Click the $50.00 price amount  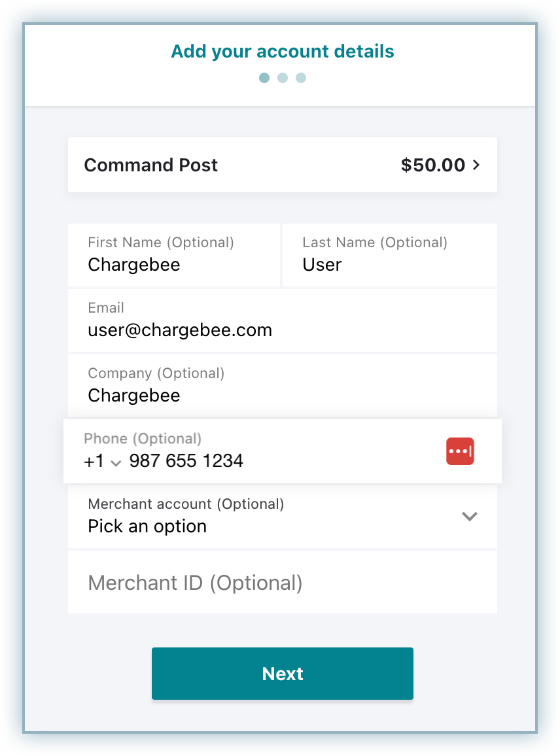pos(432,165)
